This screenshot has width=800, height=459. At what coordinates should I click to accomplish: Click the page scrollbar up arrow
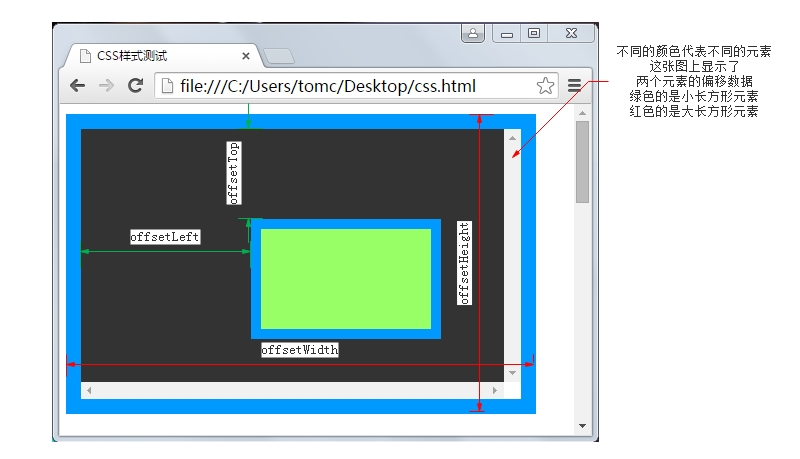coord(582,113)
